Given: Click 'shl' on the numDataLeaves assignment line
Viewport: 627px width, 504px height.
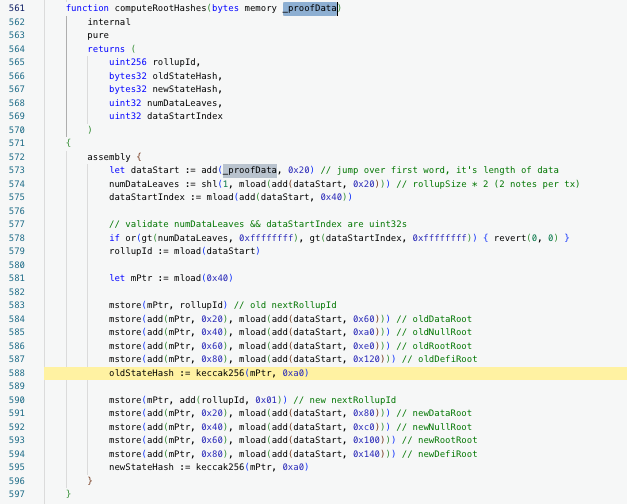Looking at the screenshot, I should [x=209, y=184].
